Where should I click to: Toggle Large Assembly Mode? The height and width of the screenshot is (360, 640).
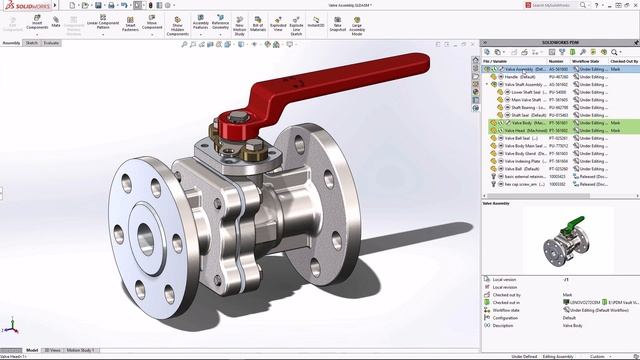click(357, 26)
